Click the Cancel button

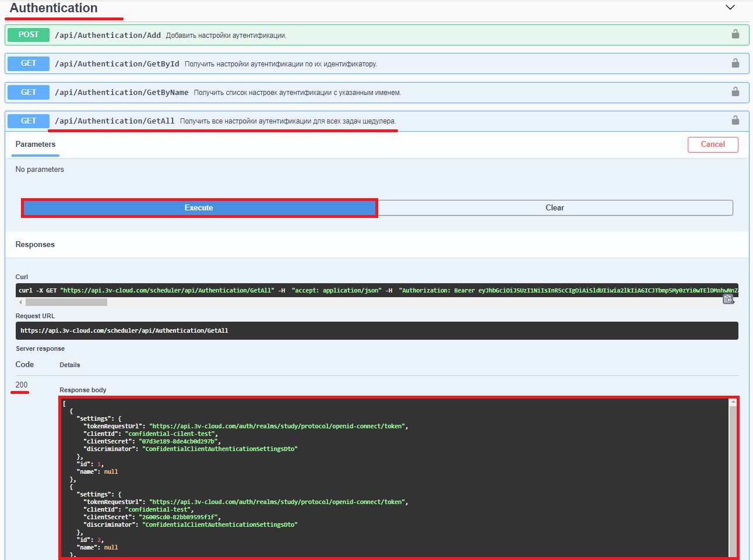pos(713,145)
